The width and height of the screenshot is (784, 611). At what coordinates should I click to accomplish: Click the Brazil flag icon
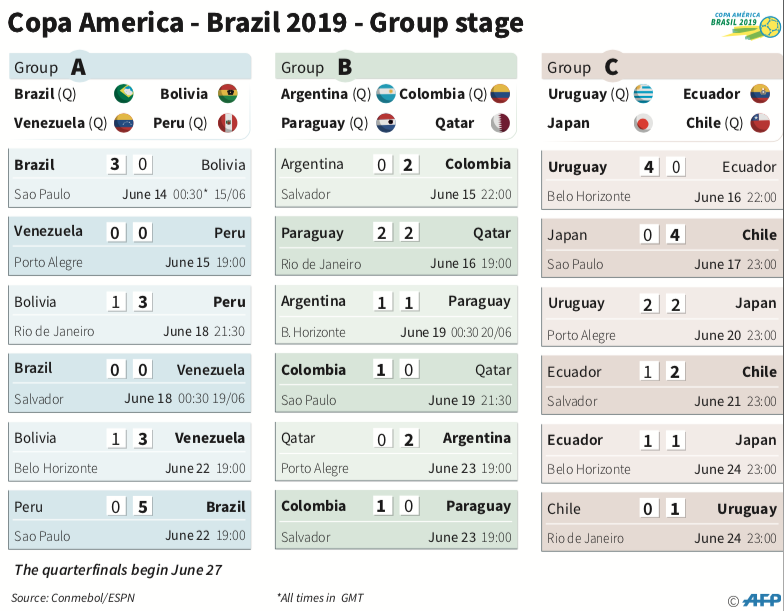point(124,94)
